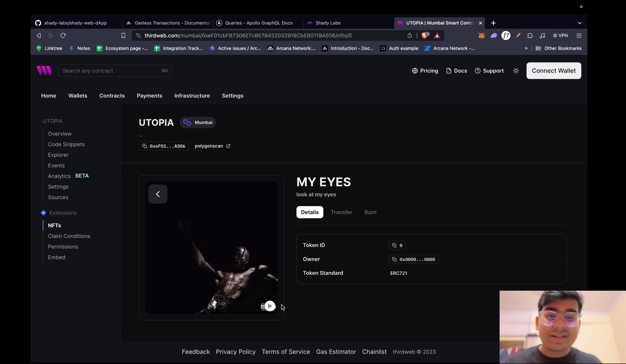Click the browser address bar URL

click(x=248, y=35)
